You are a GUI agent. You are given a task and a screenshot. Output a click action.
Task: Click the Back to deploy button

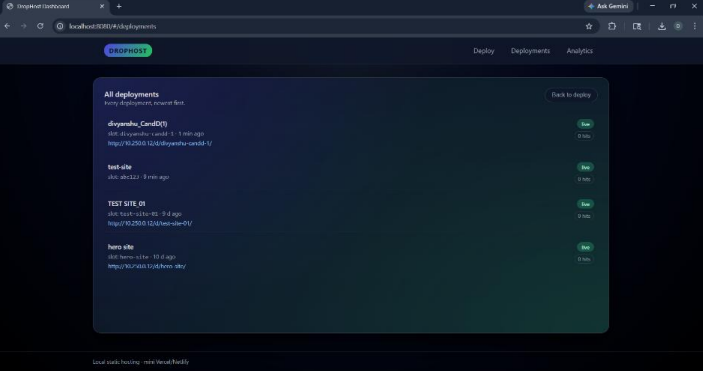pyautogui.click(x=571, y=95)
